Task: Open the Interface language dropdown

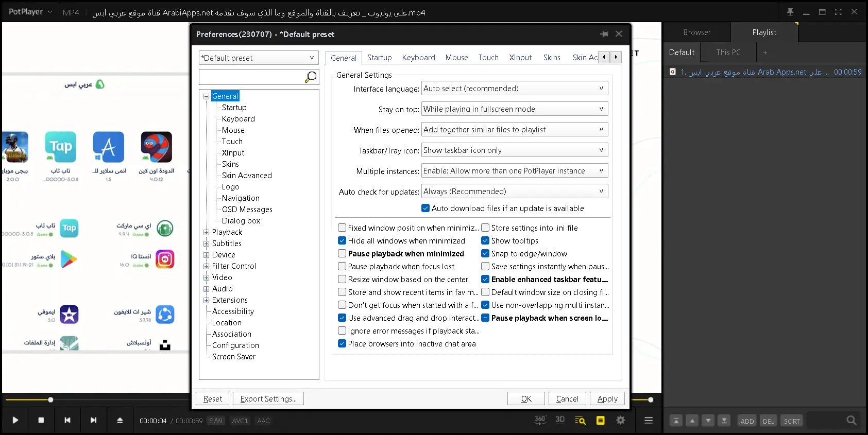Action: point(514,89)
